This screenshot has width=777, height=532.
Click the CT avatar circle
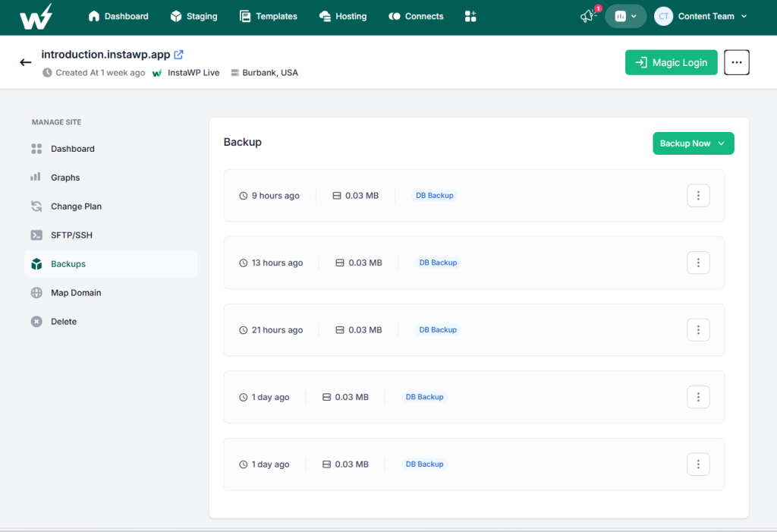pyautogui.click(x=663, y=17)
